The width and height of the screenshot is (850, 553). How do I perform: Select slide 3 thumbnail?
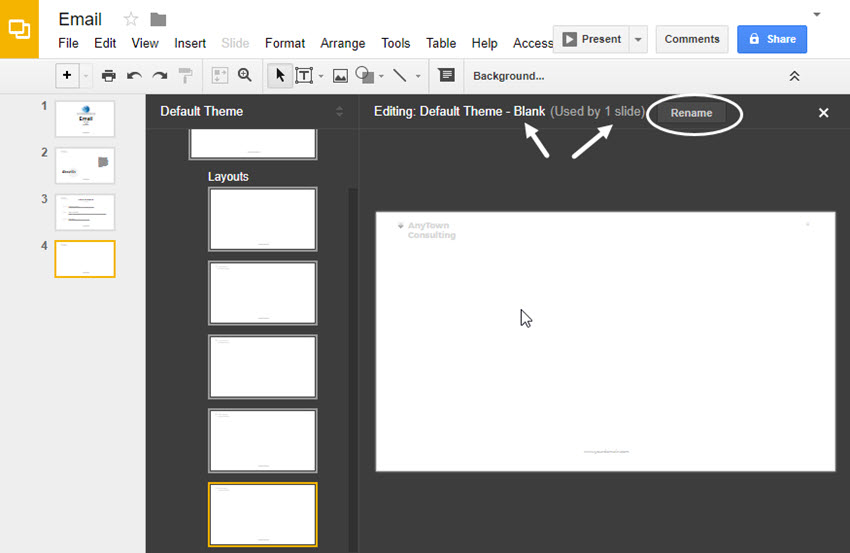[85, 212]
